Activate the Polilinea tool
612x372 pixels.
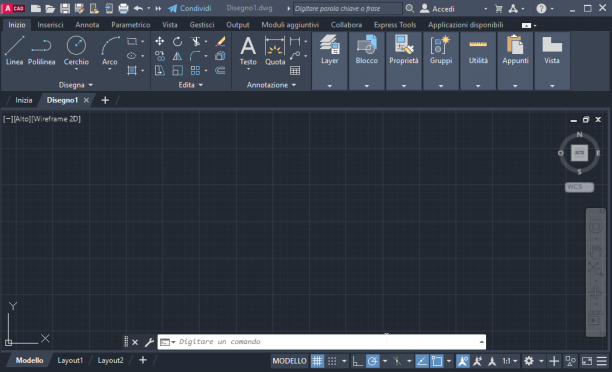coord(41,51)
